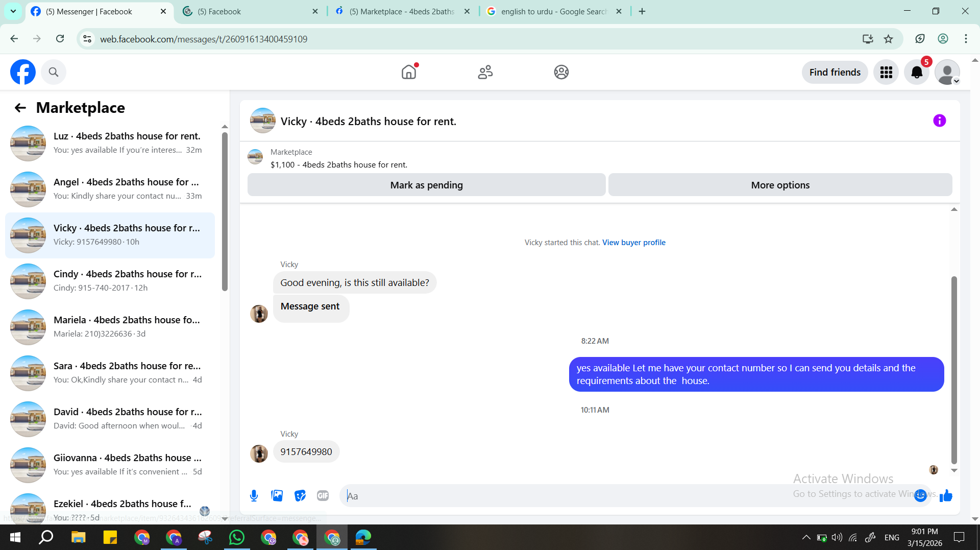Click the 9157649980 message bubble
Viewport: 980px width, 550px height.
[x=306, y=452]
